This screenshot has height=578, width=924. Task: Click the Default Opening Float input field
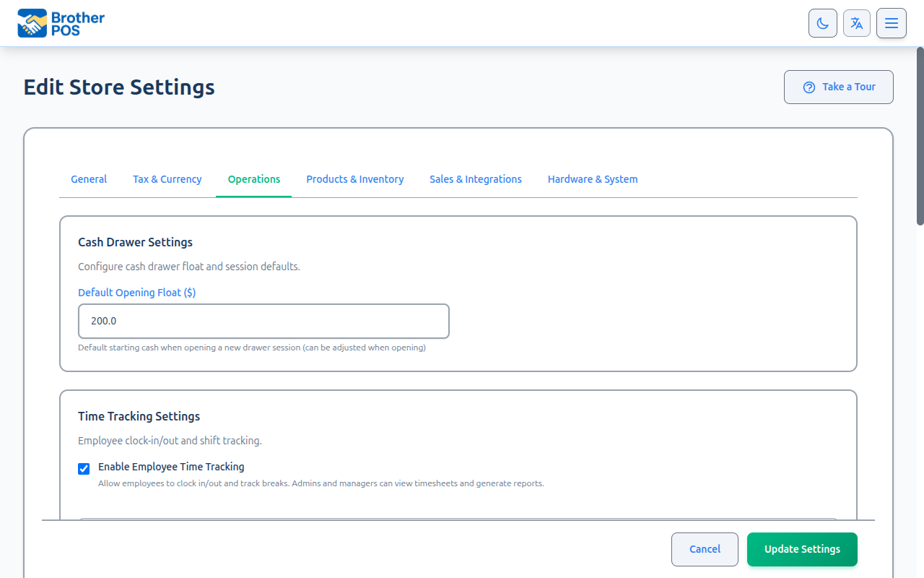point(263,321)
